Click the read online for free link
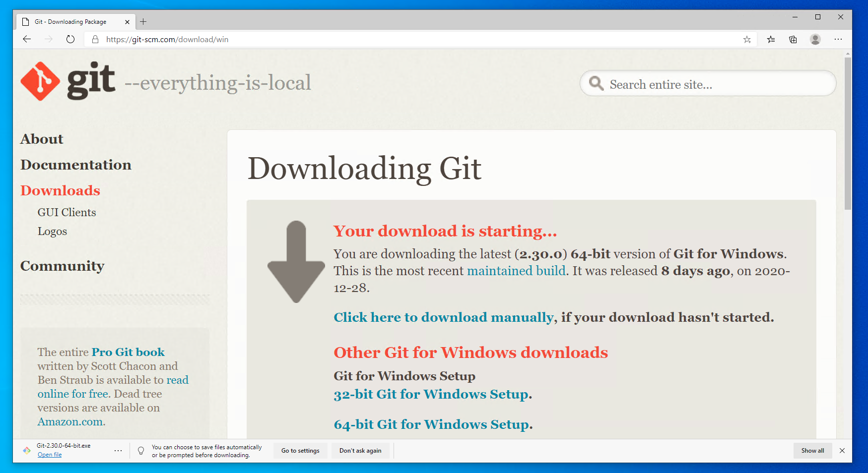This screenshot has width=868, height=473. [x=113, y=387]
